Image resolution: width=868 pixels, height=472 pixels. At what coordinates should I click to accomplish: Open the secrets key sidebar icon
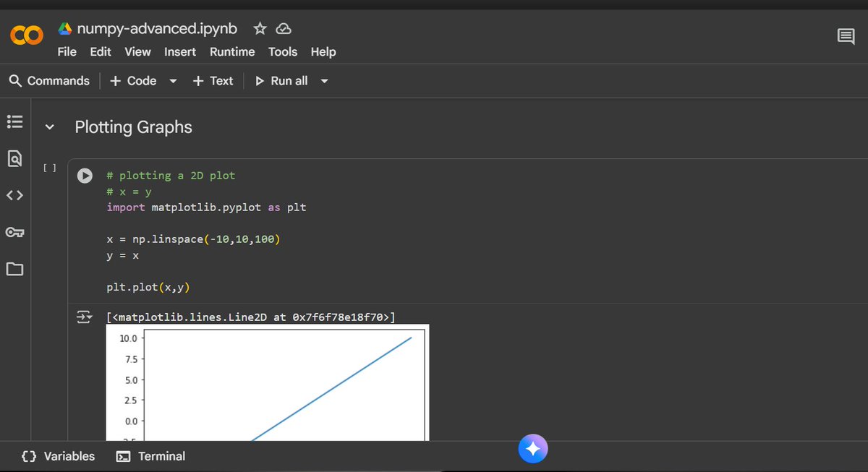point(14,232)
